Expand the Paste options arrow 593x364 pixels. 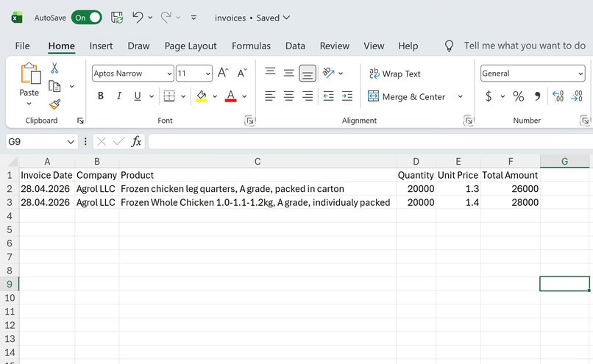coord(29,104)
